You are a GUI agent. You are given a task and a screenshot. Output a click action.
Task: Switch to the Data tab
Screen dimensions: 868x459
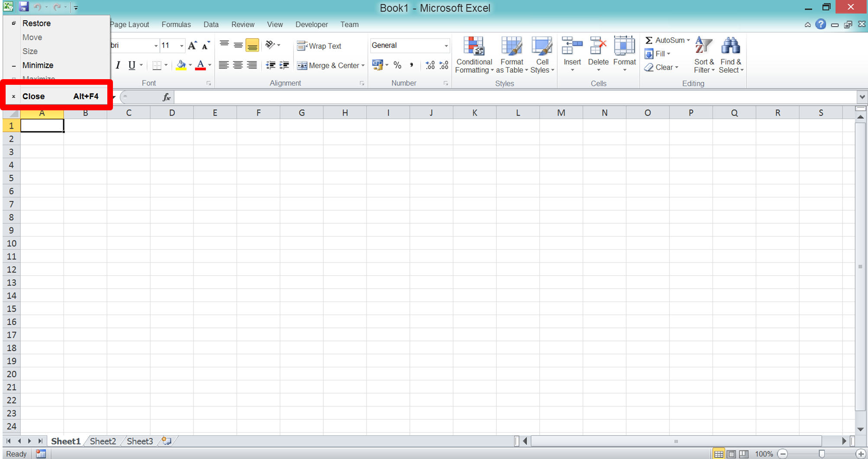pos(211,25)
